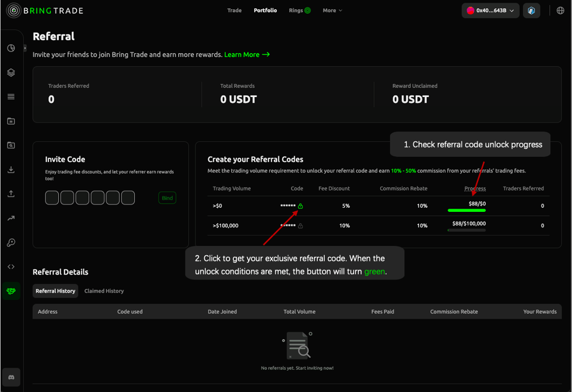Click the Code used column header
Image resolution: width=572 pixels, height=392 pixels.
click(x=130, y=312)
